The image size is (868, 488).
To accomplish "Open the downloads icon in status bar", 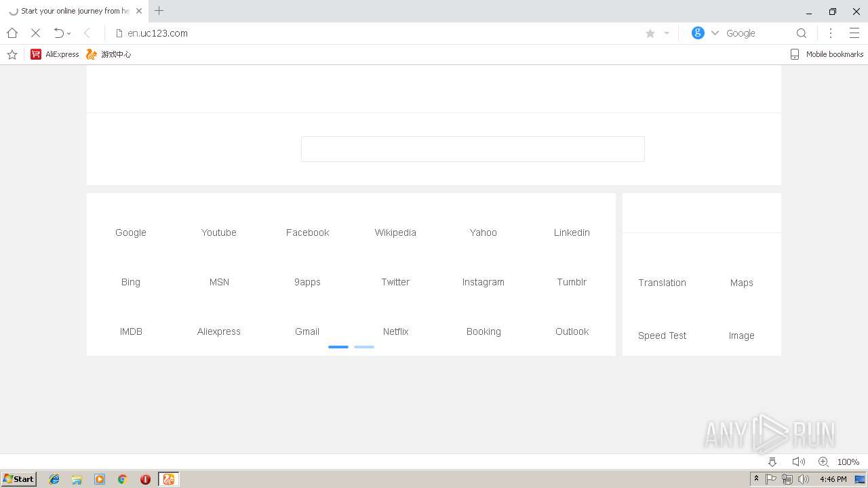I will 772,462.
